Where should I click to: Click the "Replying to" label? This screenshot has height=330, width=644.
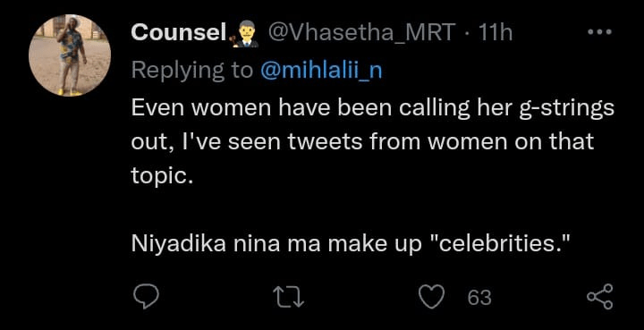pyautogui.click(x=192, y=72)
